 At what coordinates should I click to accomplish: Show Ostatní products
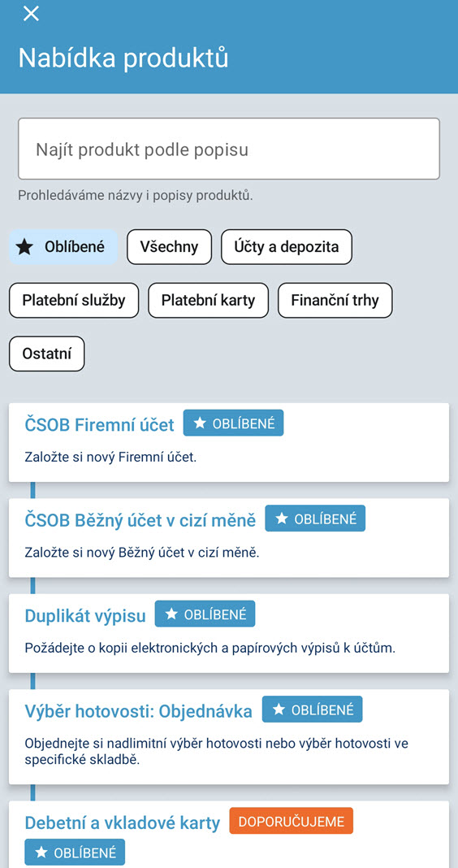pos(47,354)
